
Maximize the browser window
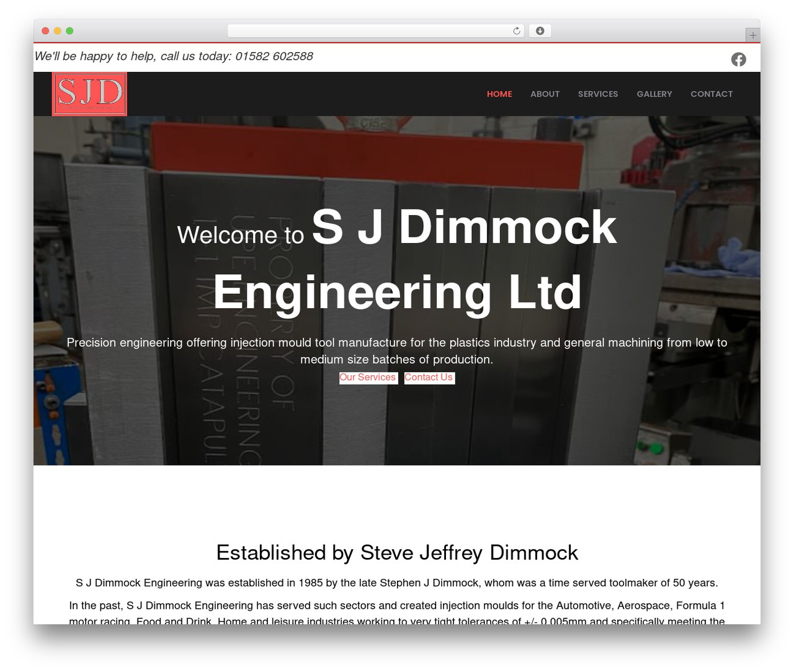coord(69,31)
